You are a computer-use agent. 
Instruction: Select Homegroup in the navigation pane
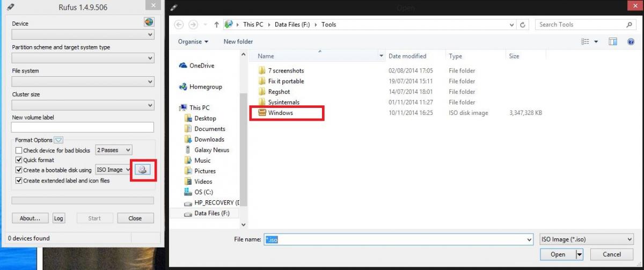pyautogui.click(x=200, y=87)
